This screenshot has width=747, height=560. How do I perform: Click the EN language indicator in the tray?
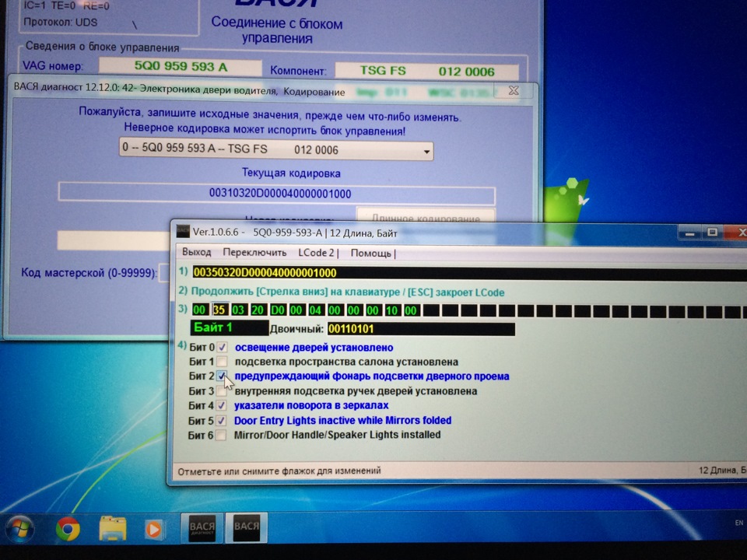pyautogui.click(x=739, y=523)
